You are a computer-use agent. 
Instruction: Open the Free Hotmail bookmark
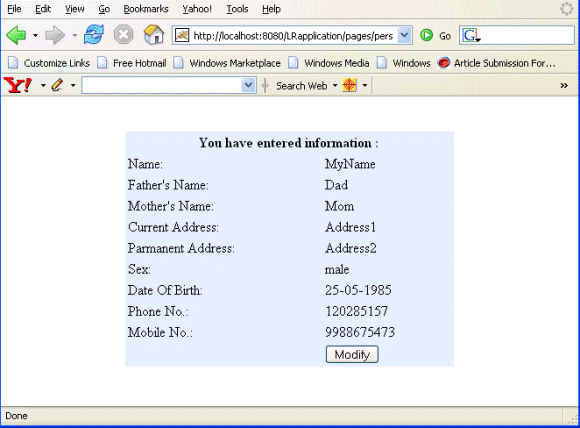tap(132, 63)
